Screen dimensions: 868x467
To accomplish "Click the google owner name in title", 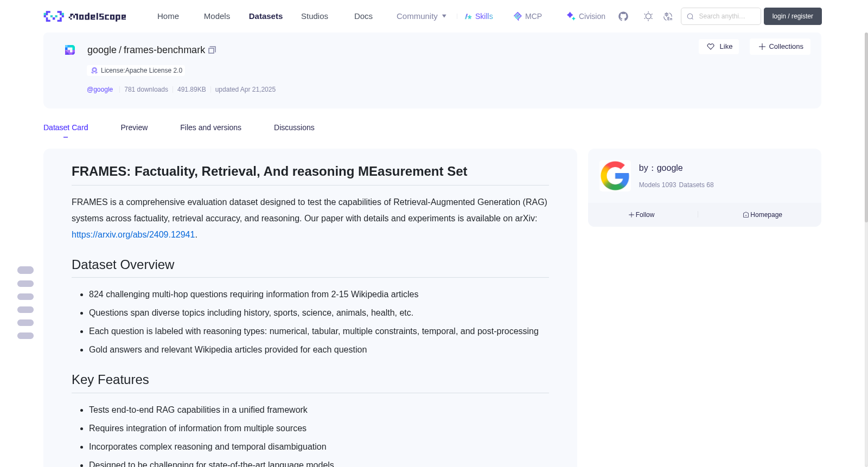I will [102, 50].
